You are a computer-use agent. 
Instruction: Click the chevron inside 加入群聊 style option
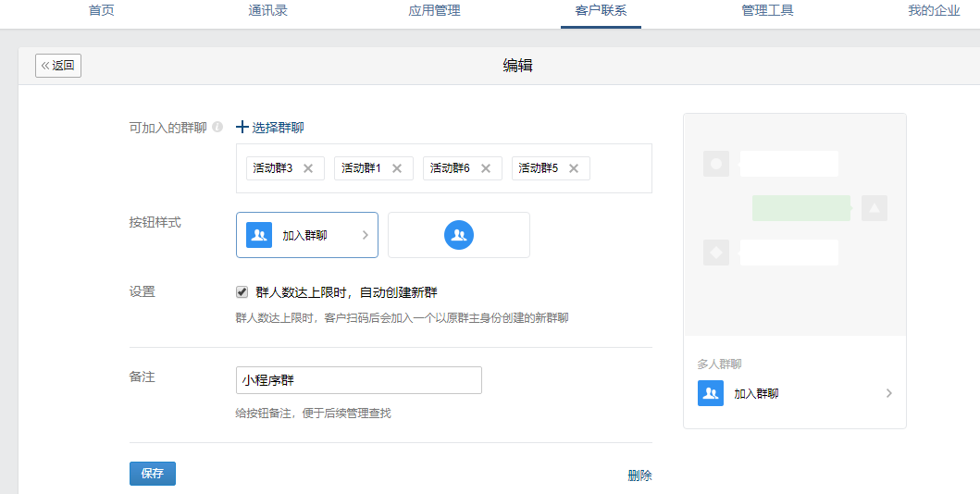(366, 235)
